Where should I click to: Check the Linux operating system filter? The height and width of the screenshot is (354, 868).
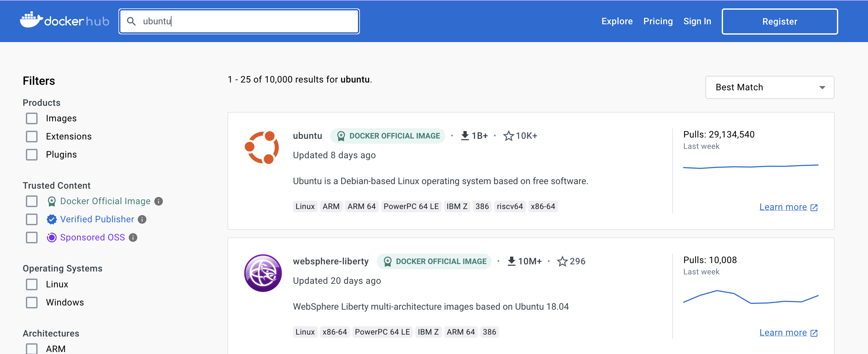click(31, 284)
